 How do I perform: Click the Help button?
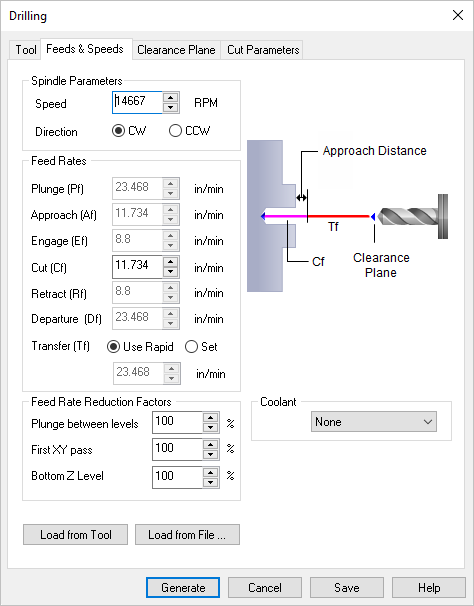pyautogui.click(x=429, y=587)
